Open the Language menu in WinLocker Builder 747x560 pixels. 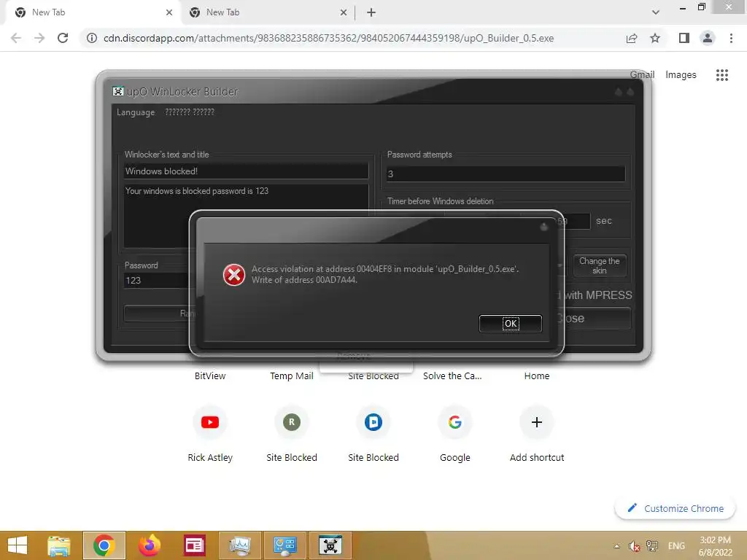136,112
